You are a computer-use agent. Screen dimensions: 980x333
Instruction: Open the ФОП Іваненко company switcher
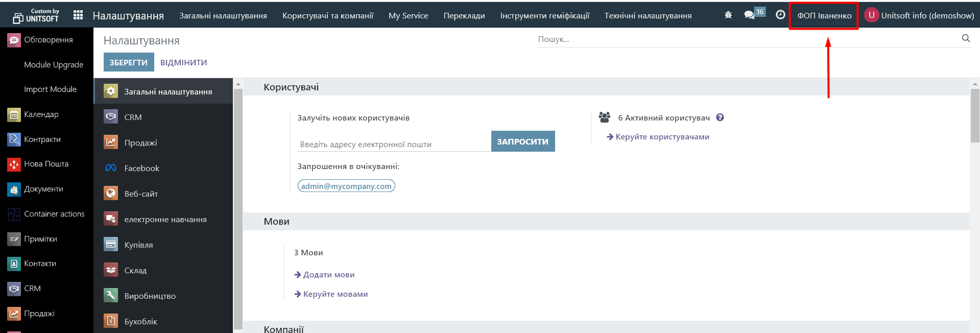(x=824, y=16)
